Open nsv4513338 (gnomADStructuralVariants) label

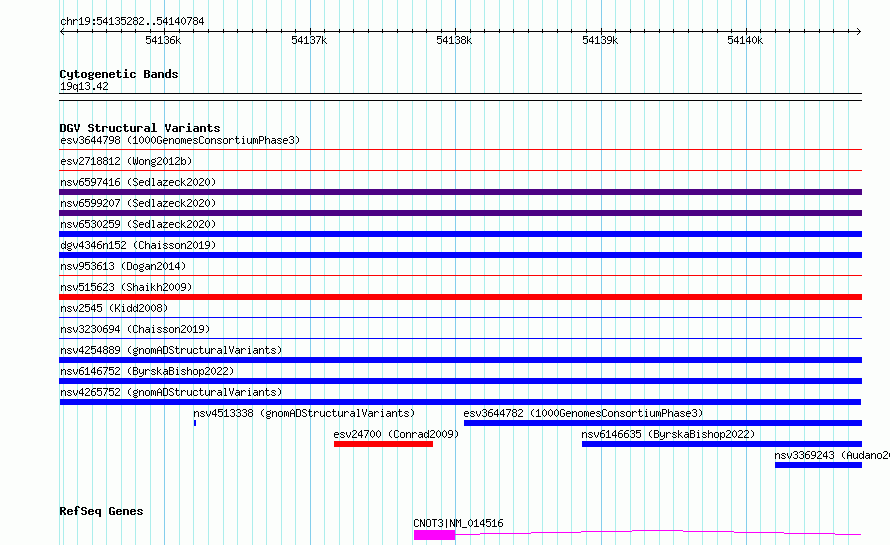[304, 413]
